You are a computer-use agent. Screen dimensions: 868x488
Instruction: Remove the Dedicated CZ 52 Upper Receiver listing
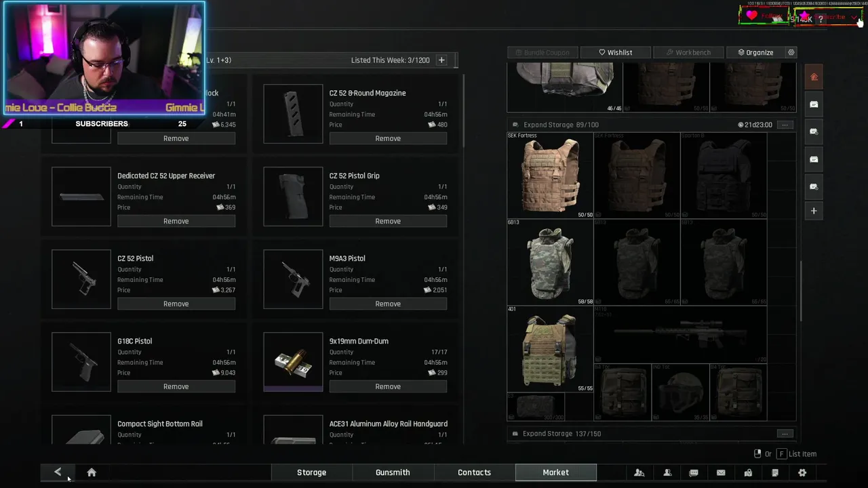[x=176, y=221]
